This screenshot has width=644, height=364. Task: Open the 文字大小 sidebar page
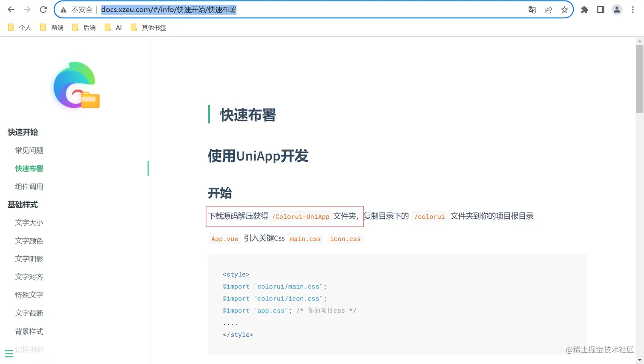click(29, 223)
